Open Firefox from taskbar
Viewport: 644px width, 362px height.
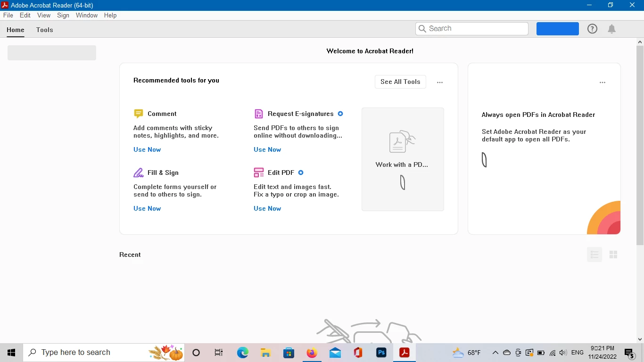tap(312, 353)
